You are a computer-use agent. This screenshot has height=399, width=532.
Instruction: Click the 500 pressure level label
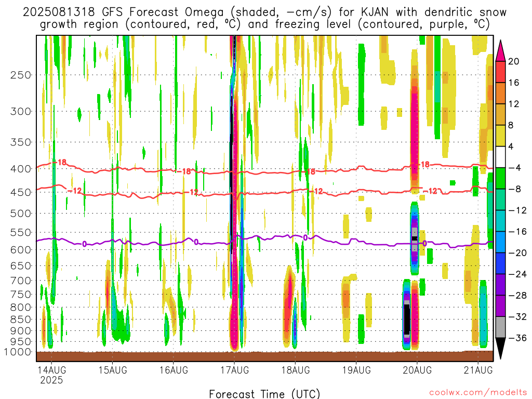pyautogui.click(x=21, y=214)
